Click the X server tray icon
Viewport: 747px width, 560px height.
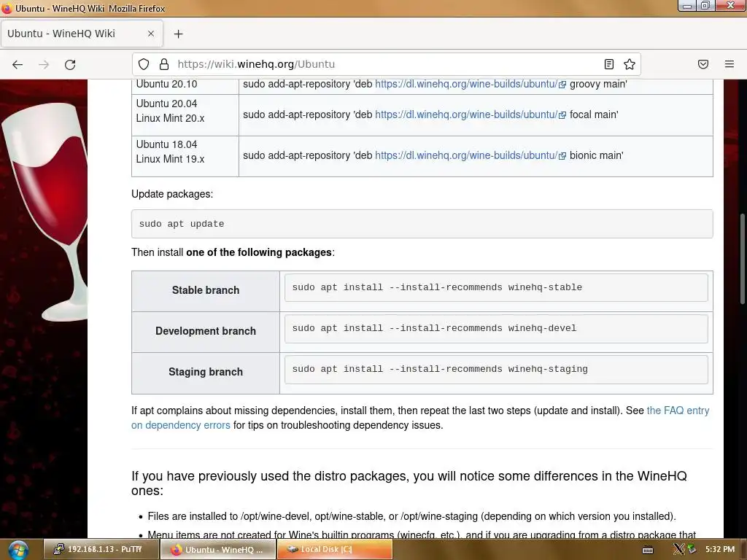click(678, 550)
